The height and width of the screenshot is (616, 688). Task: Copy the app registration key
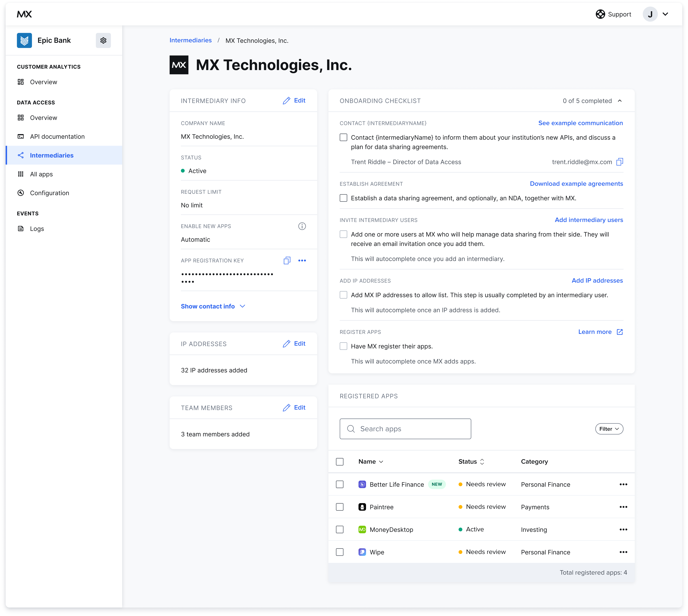tap(287, 261)
